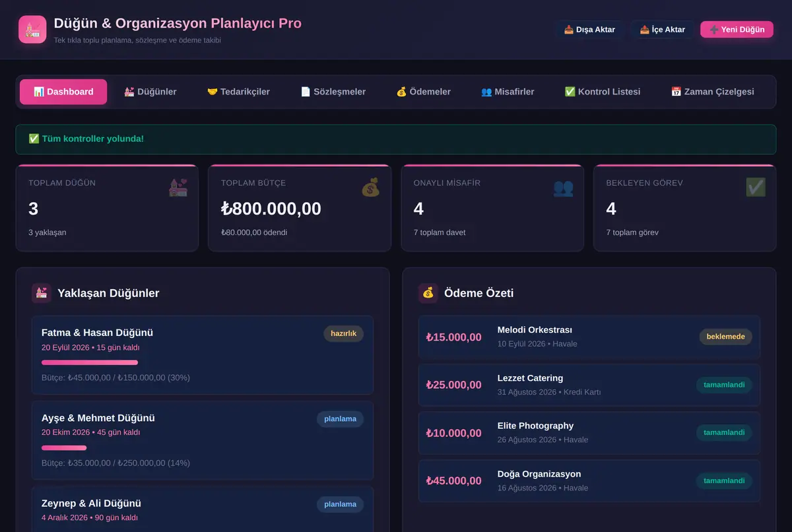Click tamamlandi badge on Elite Photography
792x532 pixels.
point(724,433)
